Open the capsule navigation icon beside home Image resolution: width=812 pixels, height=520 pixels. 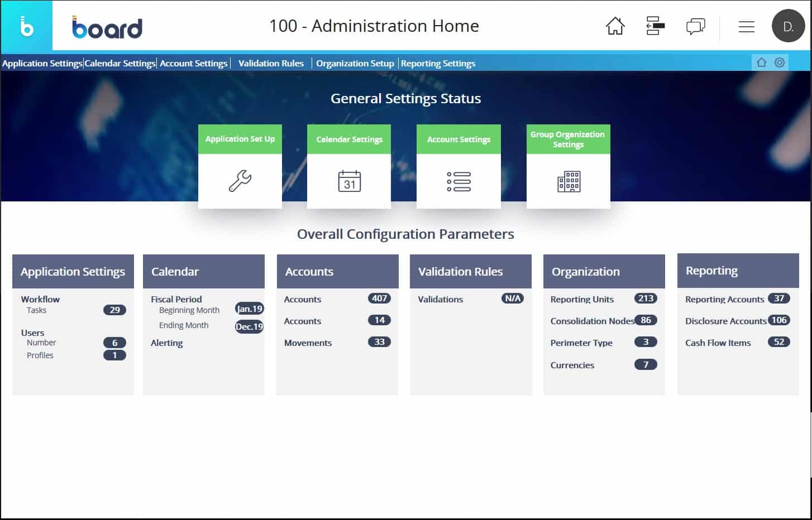click(655, 26)
